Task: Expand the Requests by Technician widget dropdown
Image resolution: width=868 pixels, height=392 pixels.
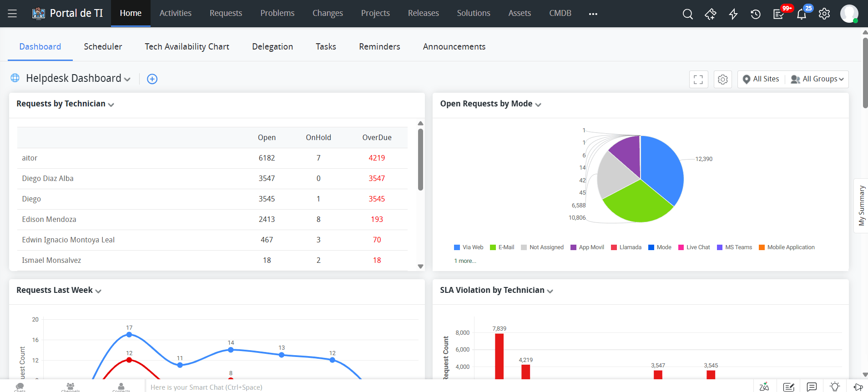Action: [111, 105]
